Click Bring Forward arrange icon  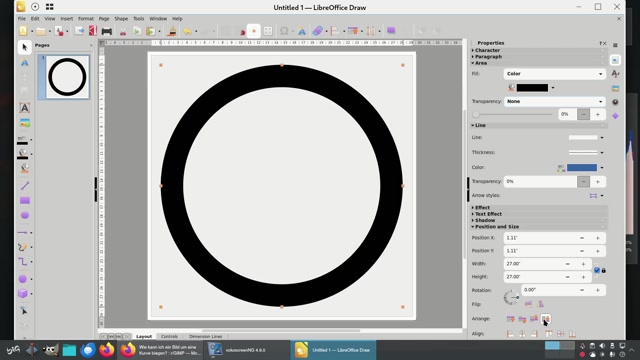(x=522, y=318)
